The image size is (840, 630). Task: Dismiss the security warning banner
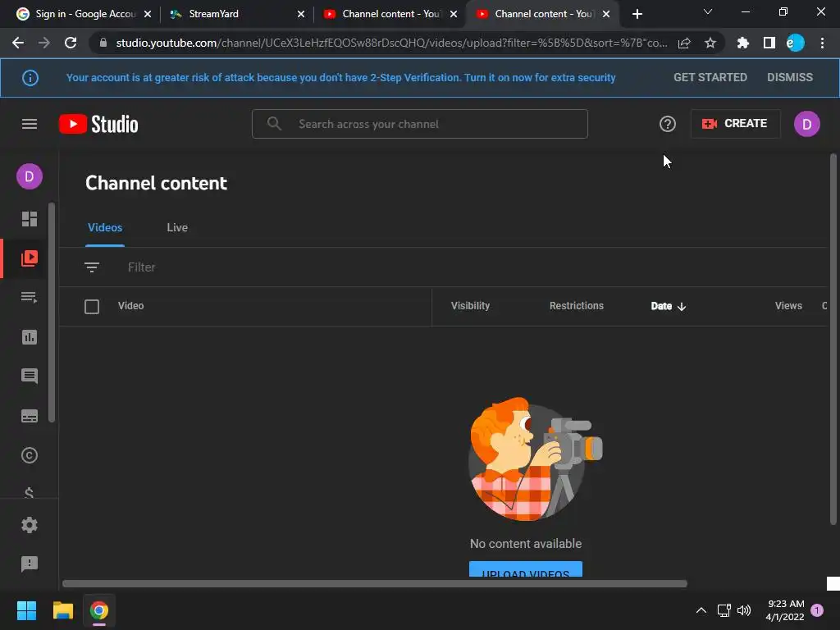[790, 77]
